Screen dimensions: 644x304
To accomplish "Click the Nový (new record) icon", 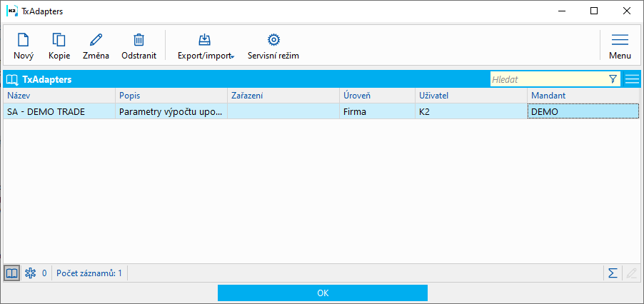I will 24,41.
